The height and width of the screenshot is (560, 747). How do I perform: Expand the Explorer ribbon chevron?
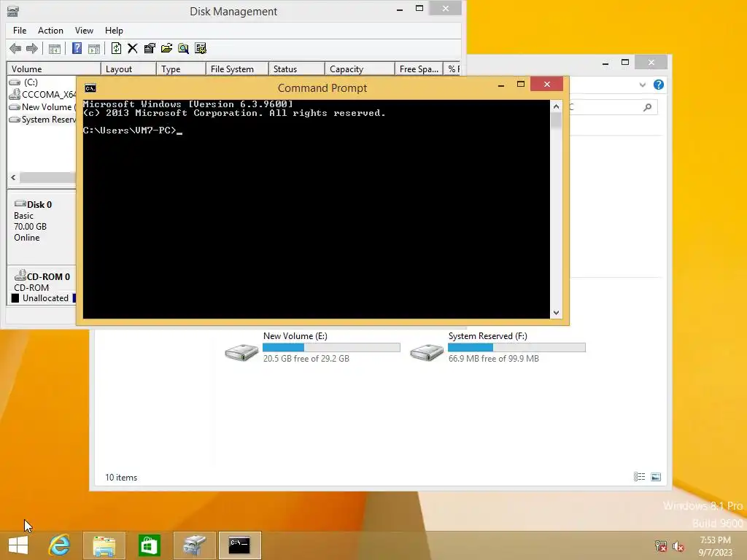pos(642,85)
